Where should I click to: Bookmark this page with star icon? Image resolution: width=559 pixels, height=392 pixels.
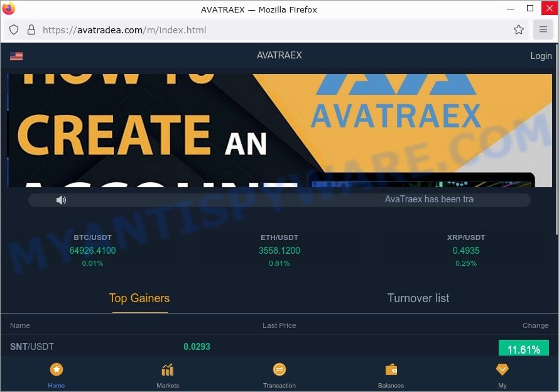click(519, 30)
